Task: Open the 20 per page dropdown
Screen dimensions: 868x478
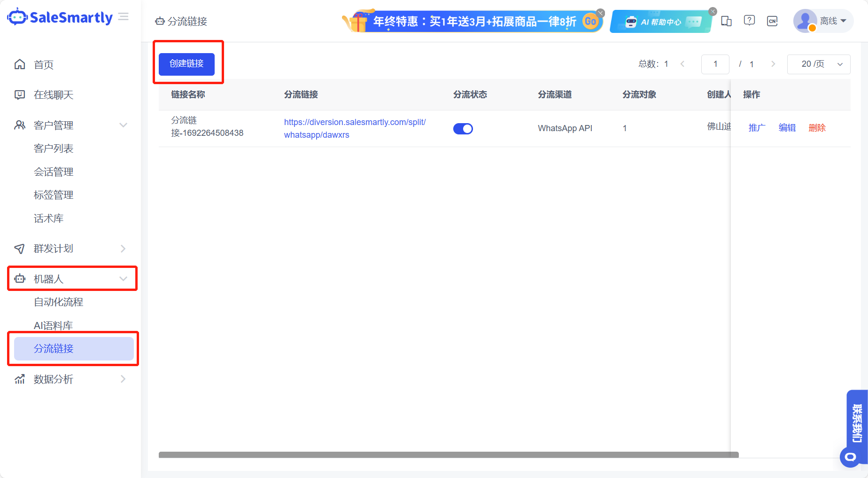Action: click(x=818, y=64)
